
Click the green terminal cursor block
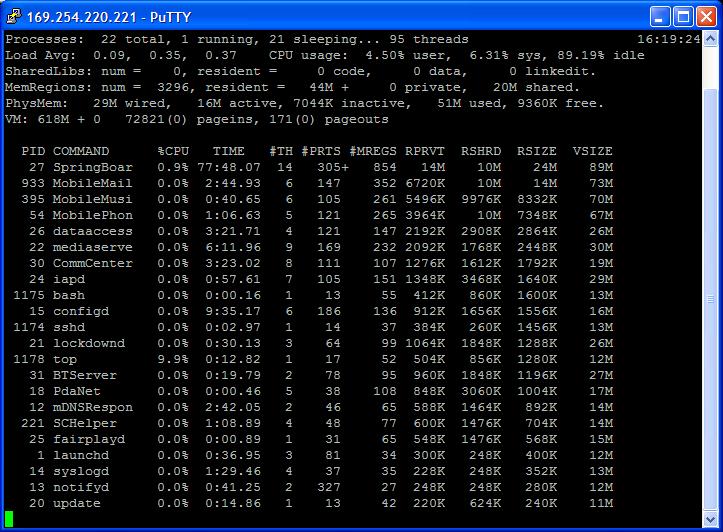pos(9,519)
